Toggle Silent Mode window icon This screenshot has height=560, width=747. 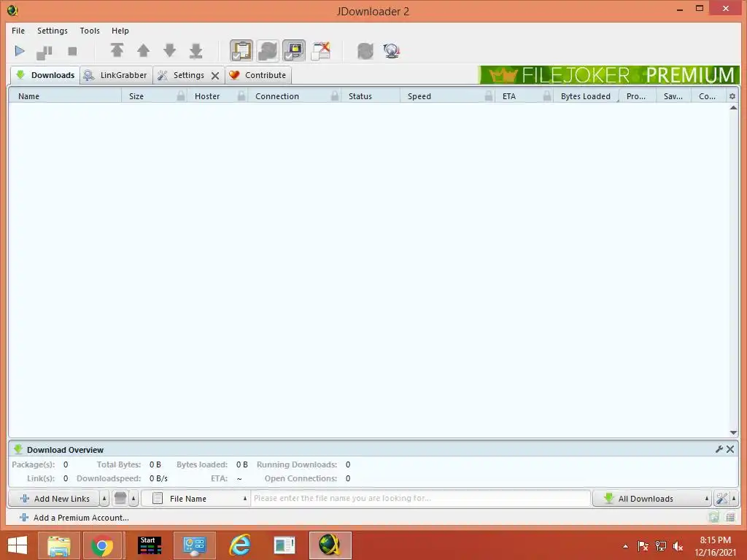[x=321, y=51]
